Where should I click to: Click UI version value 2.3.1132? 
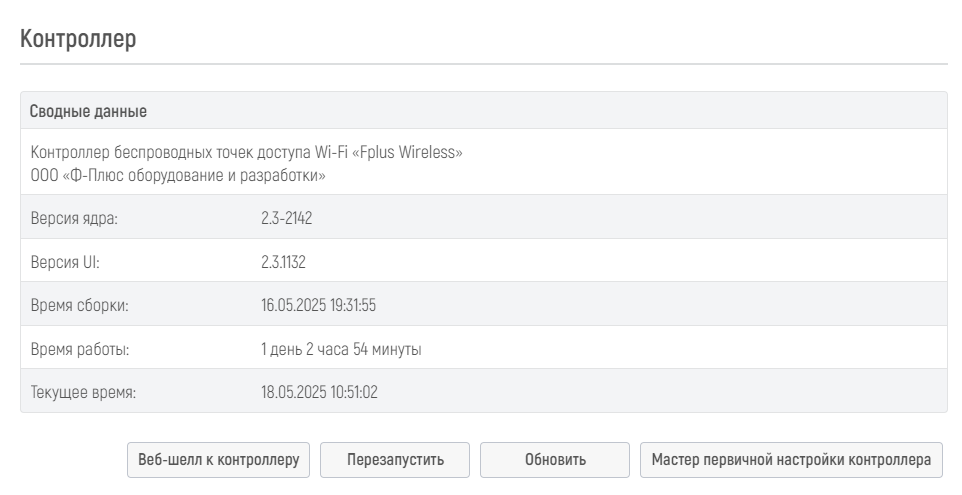(x=283, y=263)
